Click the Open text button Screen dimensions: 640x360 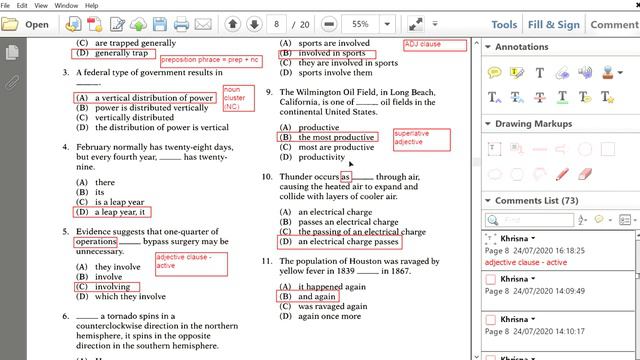click(x=37, y=24)
